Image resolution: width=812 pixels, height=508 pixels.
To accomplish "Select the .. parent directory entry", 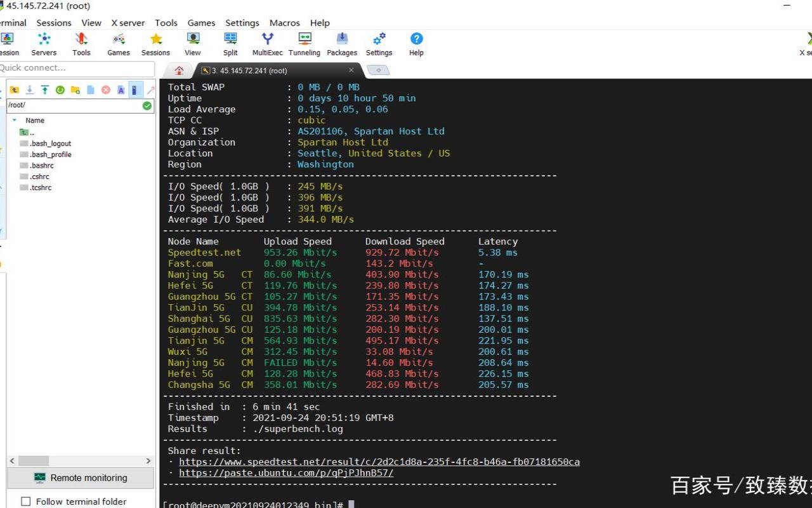I will pos(27,132).
